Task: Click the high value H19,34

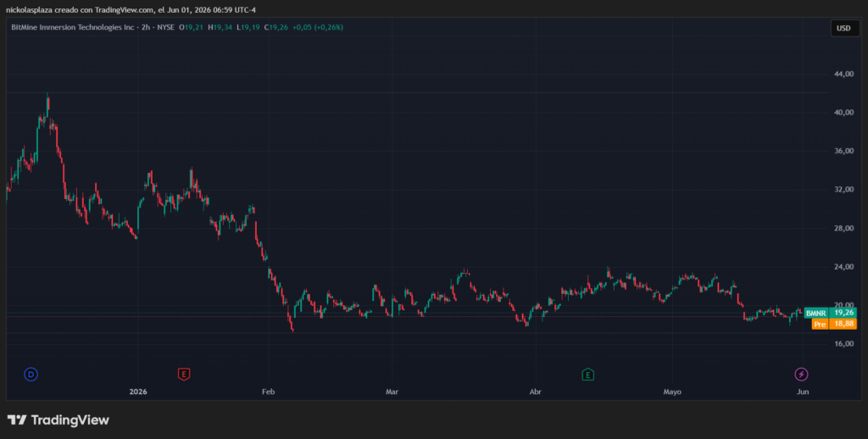Action: (x=220, y=27)
